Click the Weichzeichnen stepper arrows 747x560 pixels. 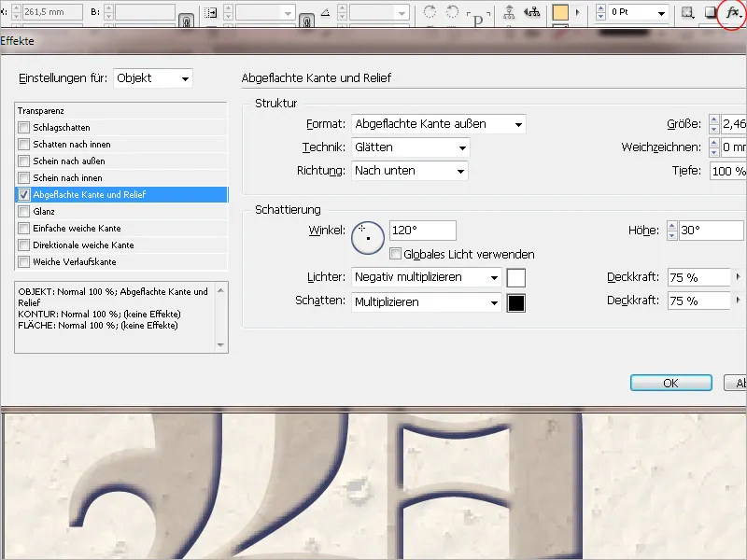[x=713, y=147]
